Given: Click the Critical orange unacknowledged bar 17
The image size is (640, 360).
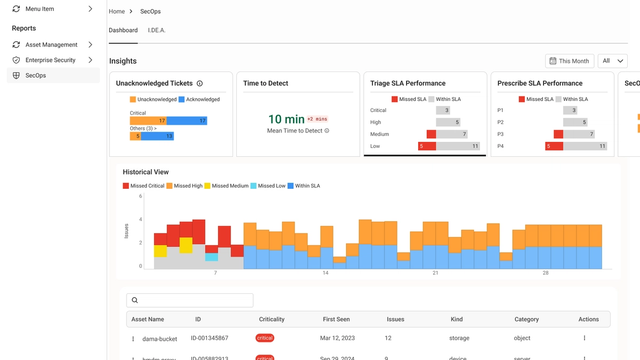Looking at the screenshot, I should pyautogui.click(x=148, y=120).
